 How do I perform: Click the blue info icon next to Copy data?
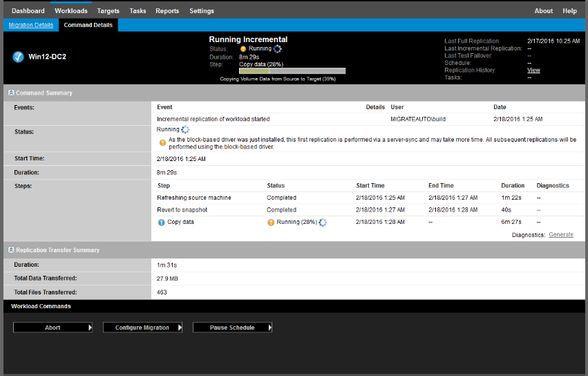pos(161,223)
